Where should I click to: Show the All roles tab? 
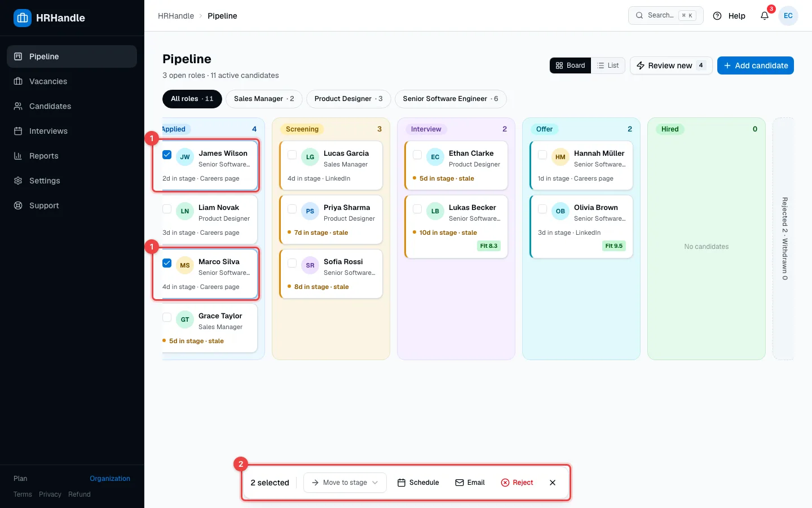[192, 99]
